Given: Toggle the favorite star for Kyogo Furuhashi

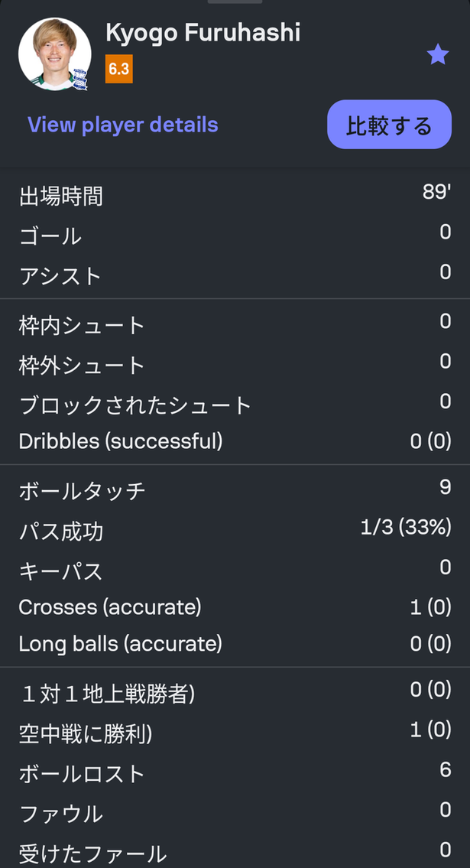Looking at the screenshot, I should tap(438, 54).
